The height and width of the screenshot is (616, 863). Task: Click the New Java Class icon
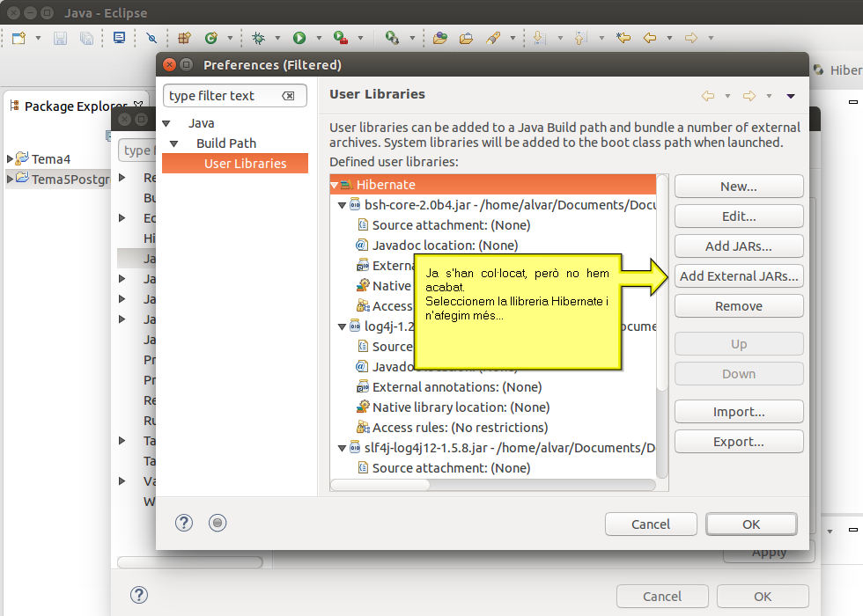[x=210, y=38]
